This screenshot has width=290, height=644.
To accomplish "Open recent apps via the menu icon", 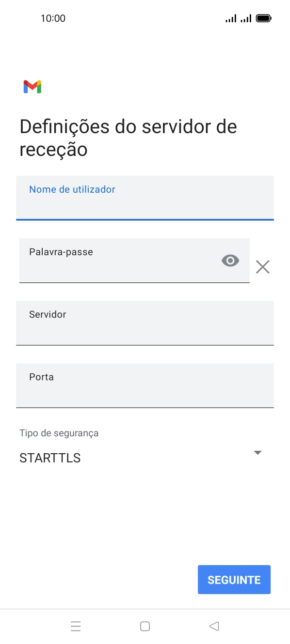I will click(x=76, y=626).
